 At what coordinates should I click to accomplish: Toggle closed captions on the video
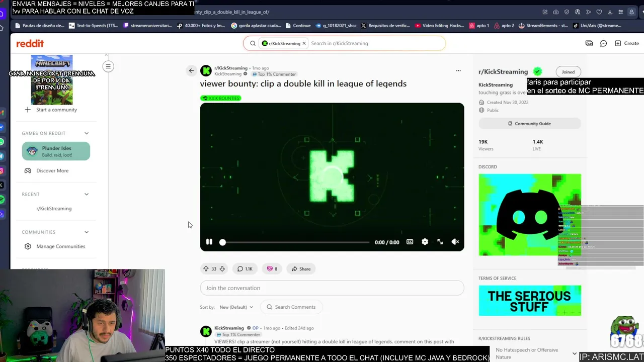[410, 242]
